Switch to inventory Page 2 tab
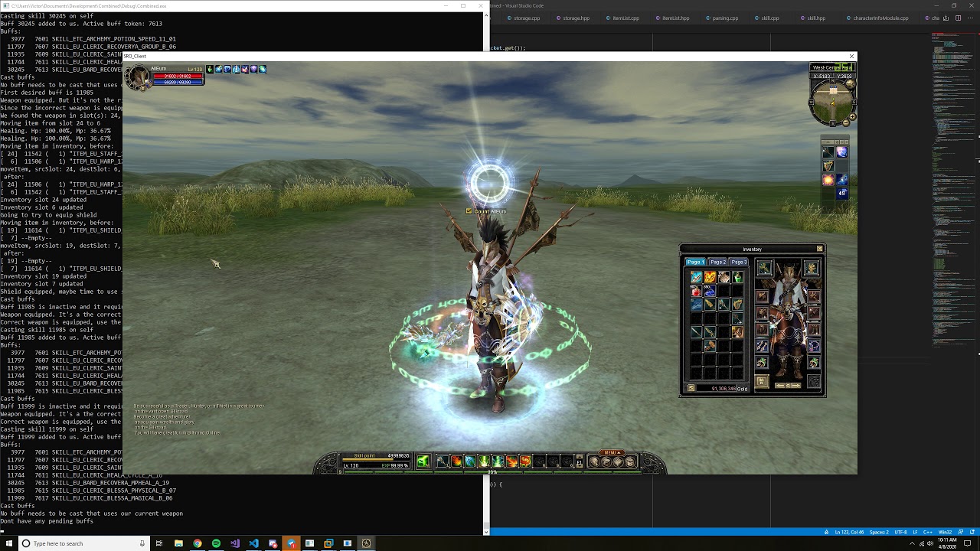This screenshot has height=551, width=980. coord(717,262)
